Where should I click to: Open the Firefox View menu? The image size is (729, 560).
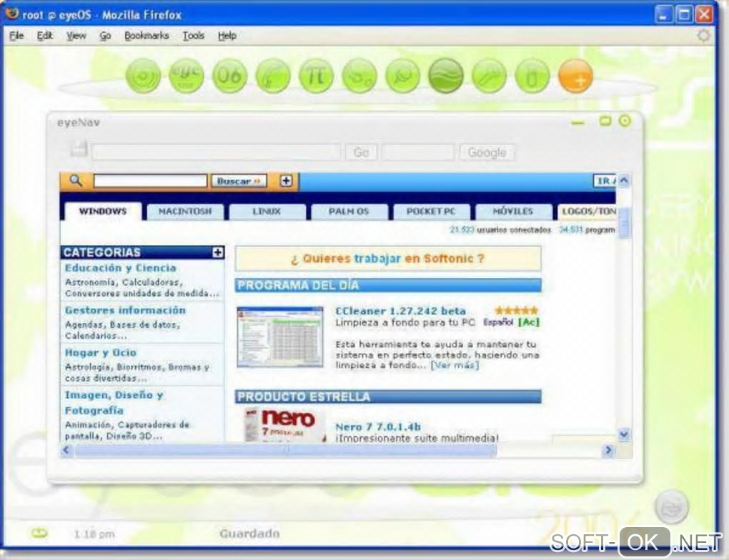pyautogui.click(x=76, y=36)
